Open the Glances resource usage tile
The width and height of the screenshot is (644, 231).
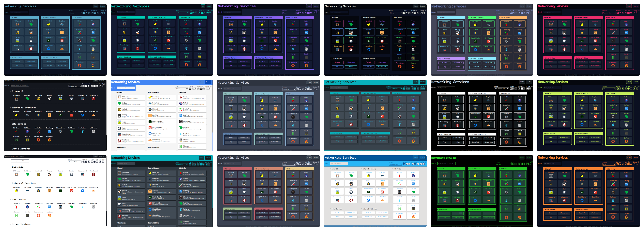(x=80, y=57)
